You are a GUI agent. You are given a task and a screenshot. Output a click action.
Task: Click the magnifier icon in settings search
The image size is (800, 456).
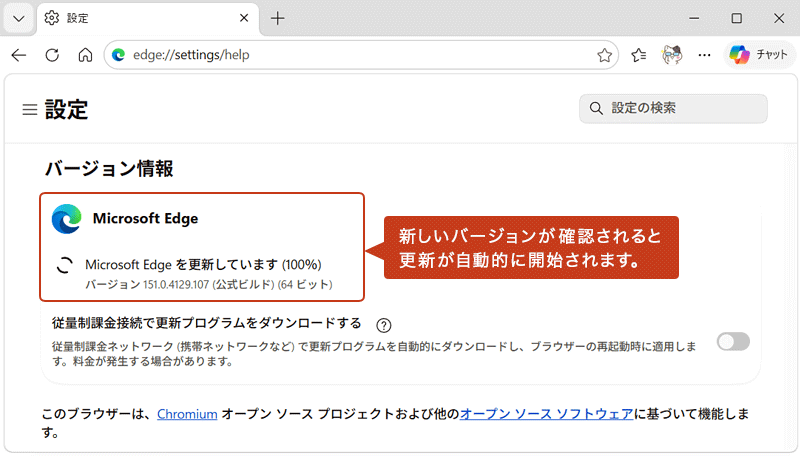point(596,108)
